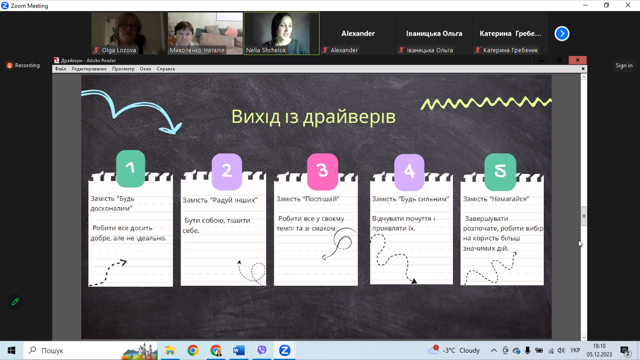640x360 pixels.
Task: Click scrollbar down arrow in Adobe Reader
Action: click(x=584, y=338)
